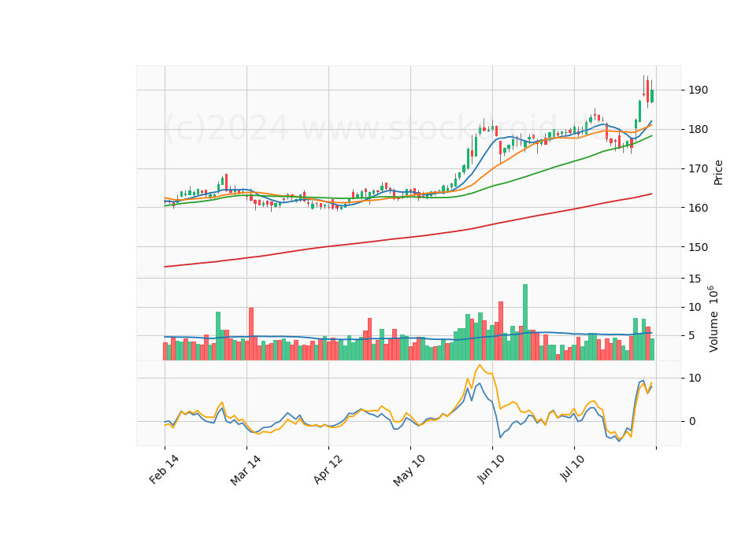Viewport: 756px width, 543px height.
Task: Click the Feb 14 date label
Action: (x=164, y=469)
